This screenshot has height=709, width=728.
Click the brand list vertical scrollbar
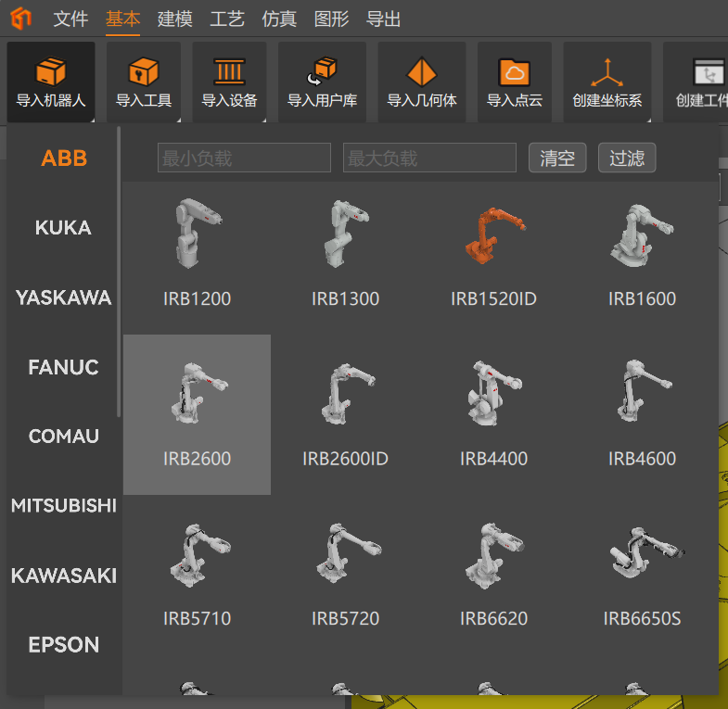click(119, 272)
